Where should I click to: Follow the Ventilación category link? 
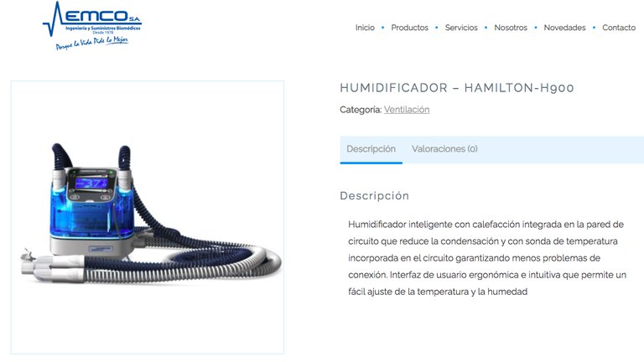(407, 110)
